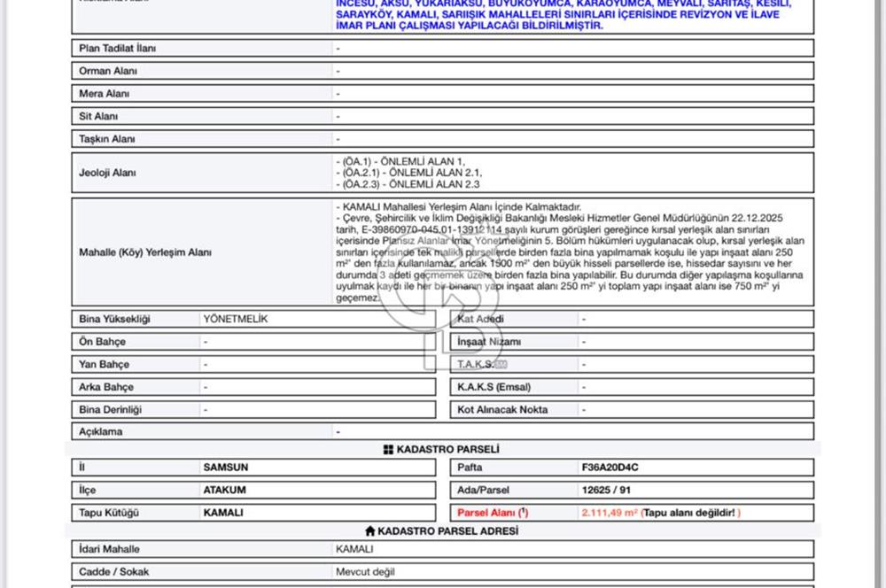
Task: Click the ATAKUM value in İlçe row
Action: tap(224, 491)
